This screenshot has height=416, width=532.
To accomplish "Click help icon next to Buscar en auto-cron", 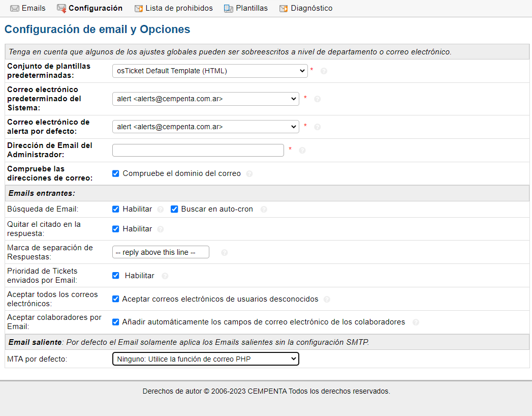I will [263, 210].
